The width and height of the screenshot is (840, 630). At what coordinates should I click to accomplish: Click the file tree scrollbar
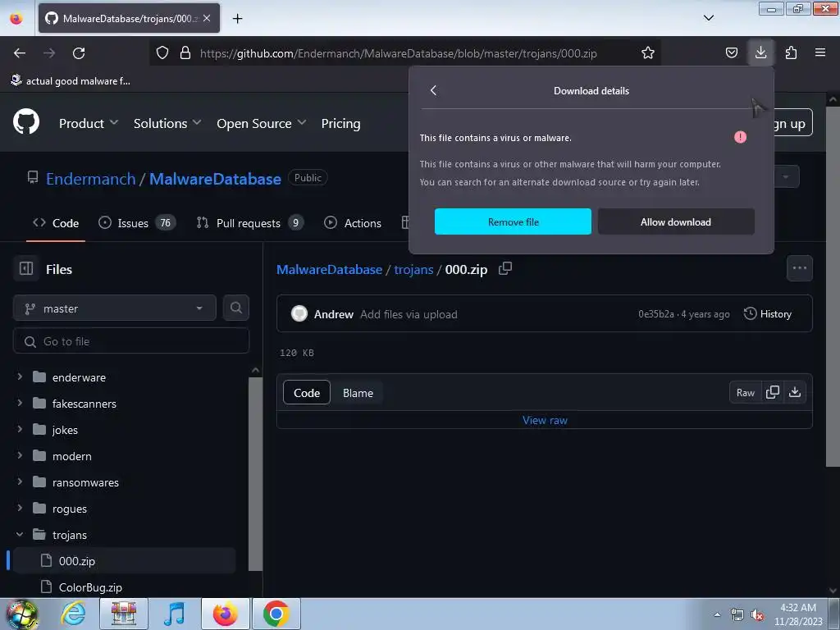(x=256, y=474)
